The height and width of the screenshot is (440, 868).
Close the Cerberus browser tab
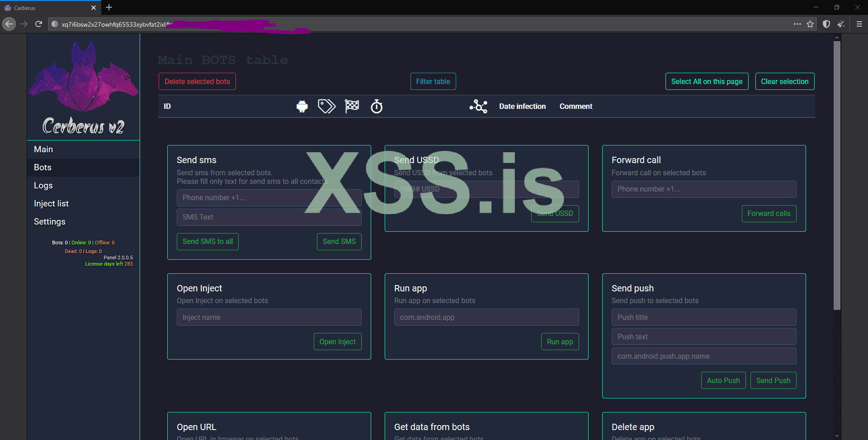[x=94, y=8]
